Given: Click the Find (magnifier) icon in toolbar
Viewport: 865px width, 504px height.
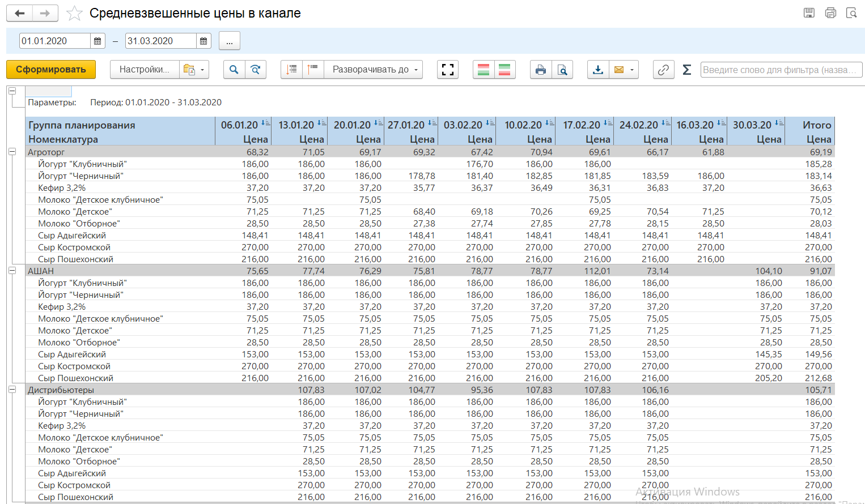Looking at the screenshot, I should [x=234, y=70].
